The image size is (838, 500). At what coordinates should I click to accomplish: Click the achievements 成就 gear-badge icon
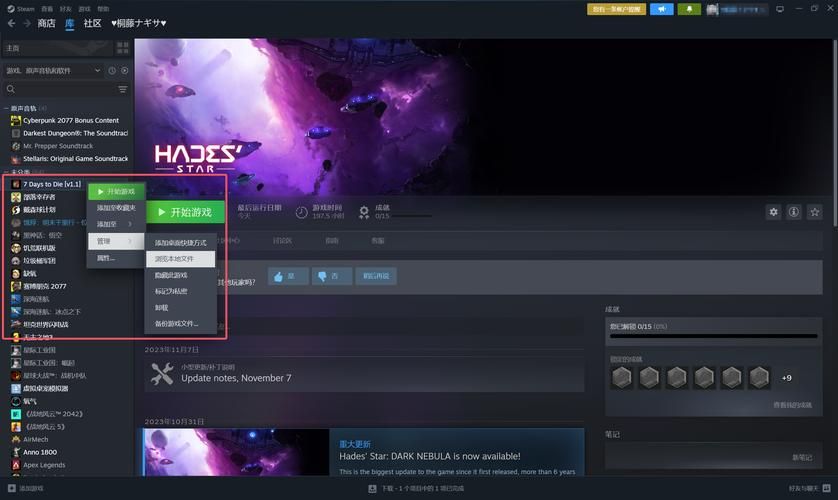(364, 212)
